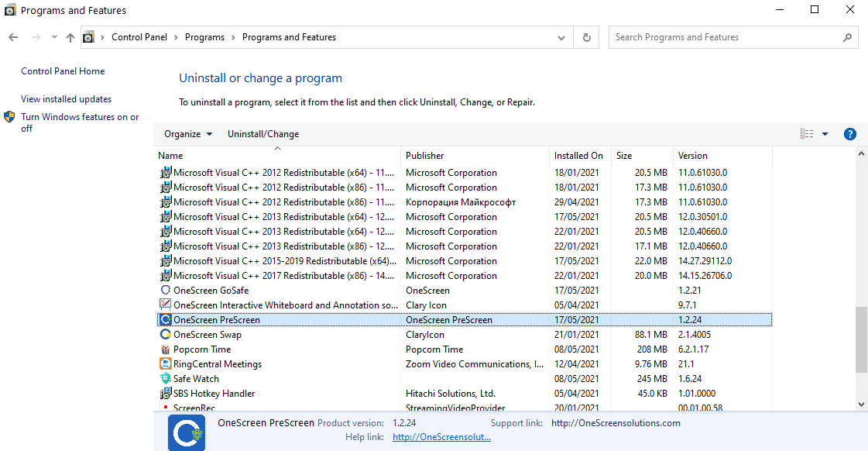Open the view options dropdown arrow
Viewport: 868px width, 451px height.
[x=825, y=134]
